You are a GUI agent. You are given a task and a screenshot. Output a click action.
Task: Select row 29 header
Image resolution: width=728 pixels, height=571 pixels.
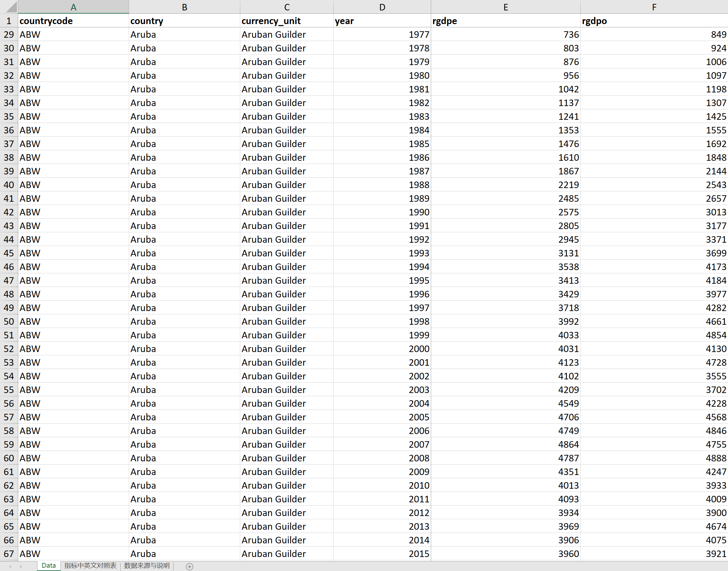tap(9, 34)
